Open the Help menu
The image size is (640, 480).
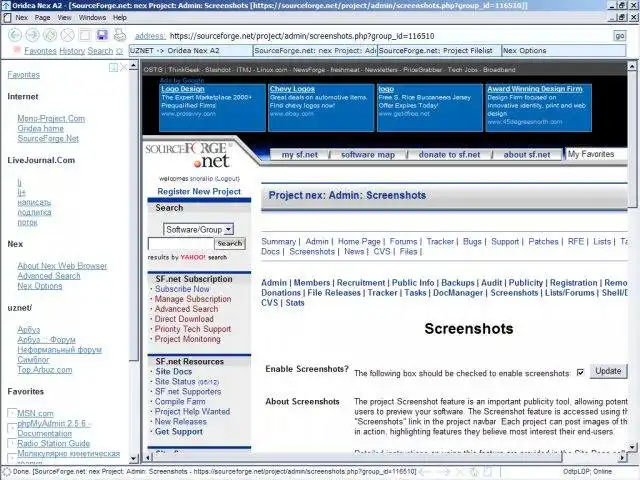pos(120,18)
